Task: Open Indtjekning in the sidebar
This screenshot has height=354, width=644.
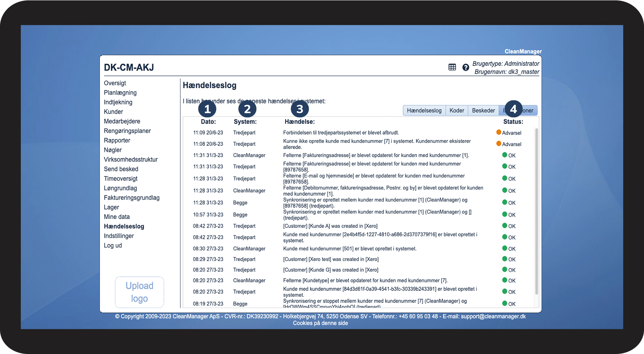Action: coord(118,102)
